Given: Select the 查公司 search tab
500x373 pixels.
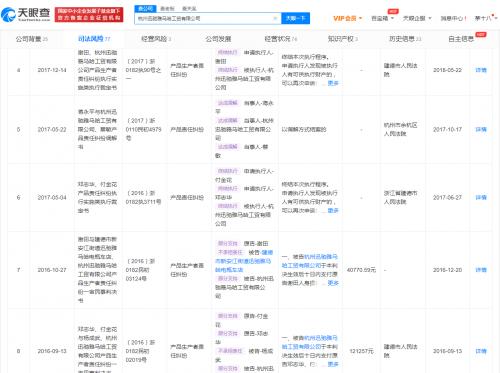Looking at the screenshot, I should tap(145, 8).
